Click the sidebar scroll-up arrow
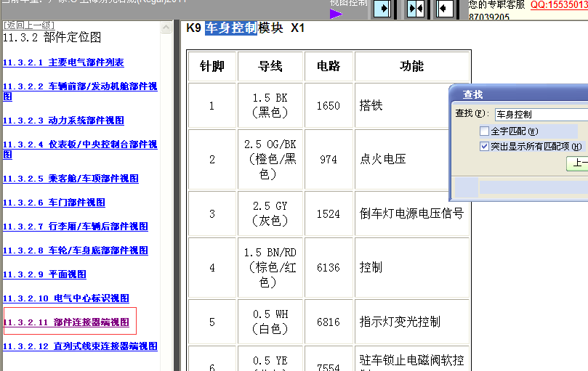 coord(166,27)
